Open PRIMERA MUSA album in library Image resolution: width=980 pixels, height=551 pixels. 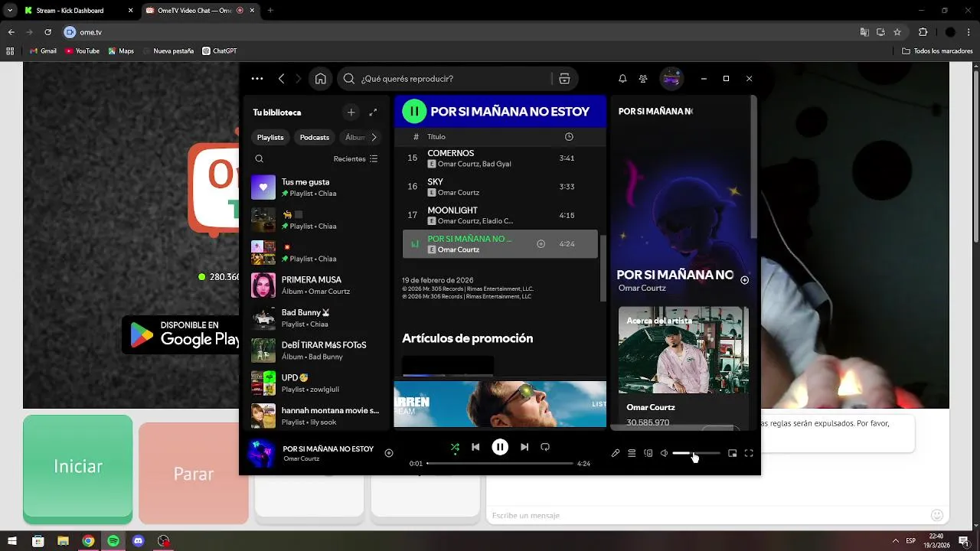(316, 285)
